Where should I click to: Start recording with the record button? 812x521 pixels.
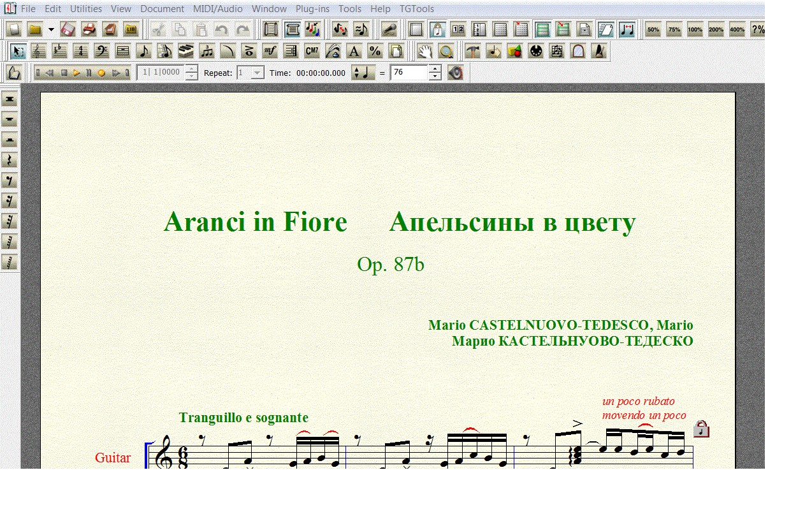point(101,73)
